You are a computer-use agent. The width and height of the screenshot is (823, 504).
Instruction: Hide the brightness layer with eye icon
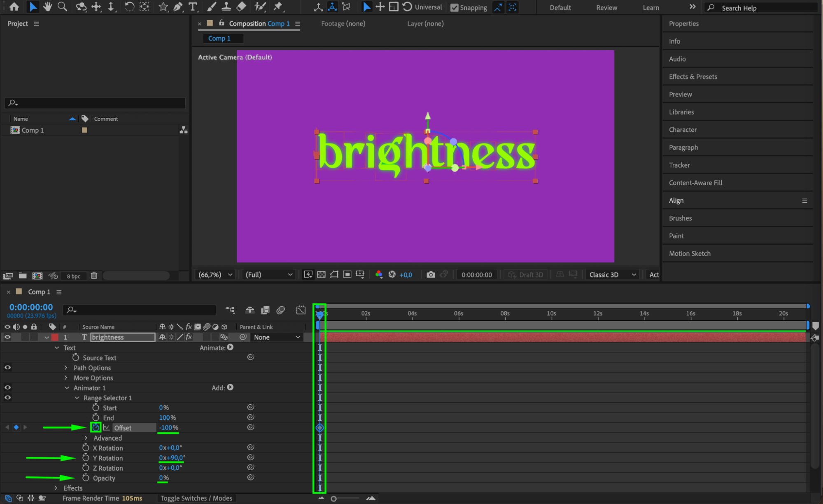(7, 337)
